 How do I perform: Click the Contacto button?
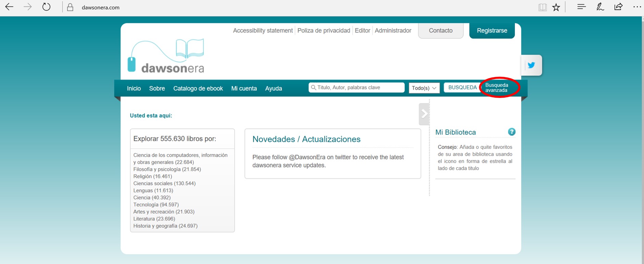coord(441,31)
